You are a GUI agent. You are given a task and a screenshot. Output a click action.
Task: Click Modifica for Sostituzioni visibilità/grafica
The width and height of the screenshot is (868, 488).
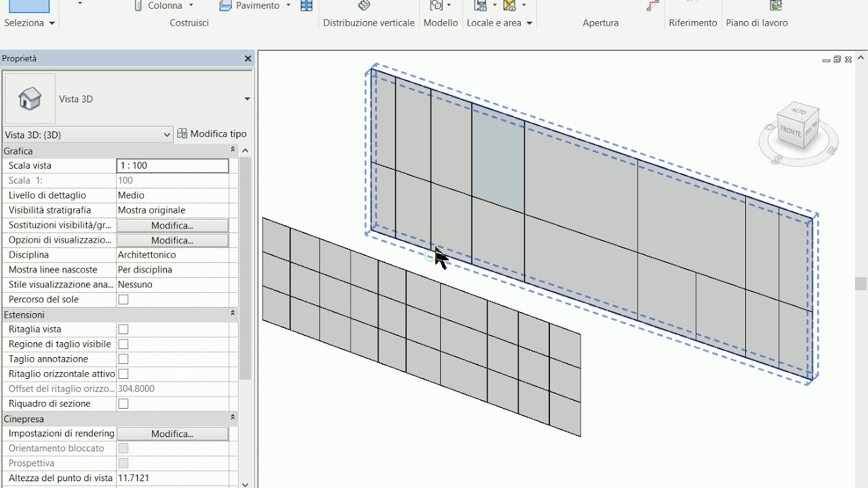tap(172, 226)
